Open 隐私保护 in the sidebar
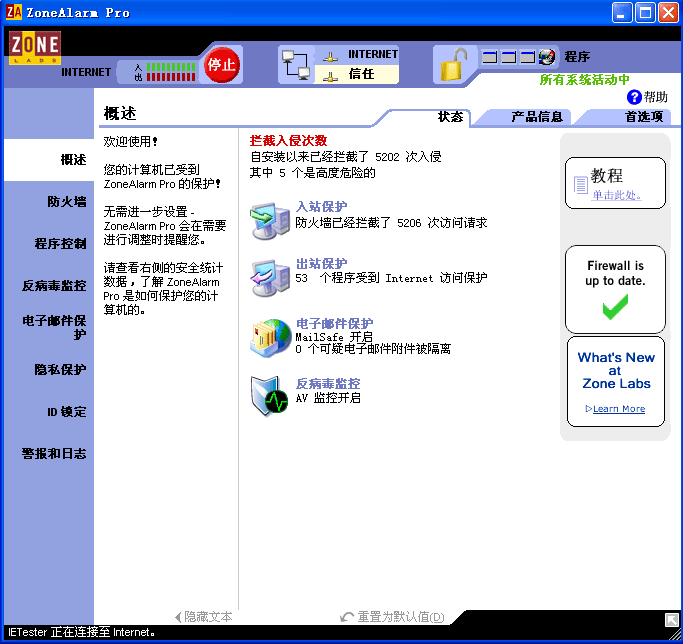This screenshot has height=644, width=683. pyautogui.click(x=60, y=369)
